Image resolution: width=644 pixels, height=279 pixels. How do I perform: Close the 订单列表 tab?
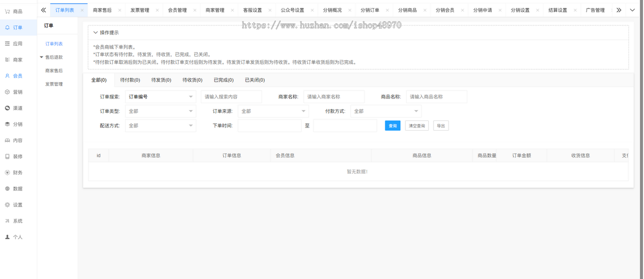pos(82,10)
